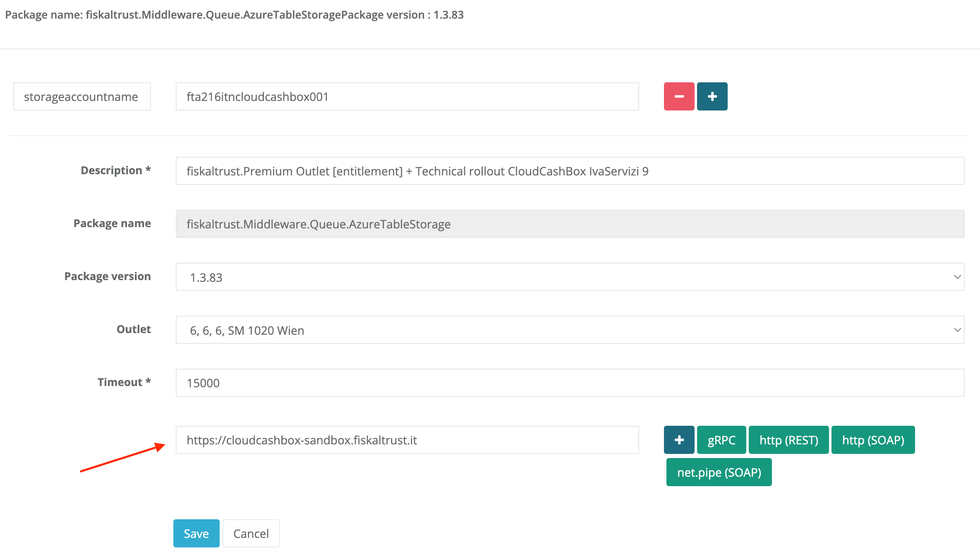This screenshot has width=980, height=559.
Task: Select the http (SOAP) endpoint button
Action: click(x=873, y=440)
